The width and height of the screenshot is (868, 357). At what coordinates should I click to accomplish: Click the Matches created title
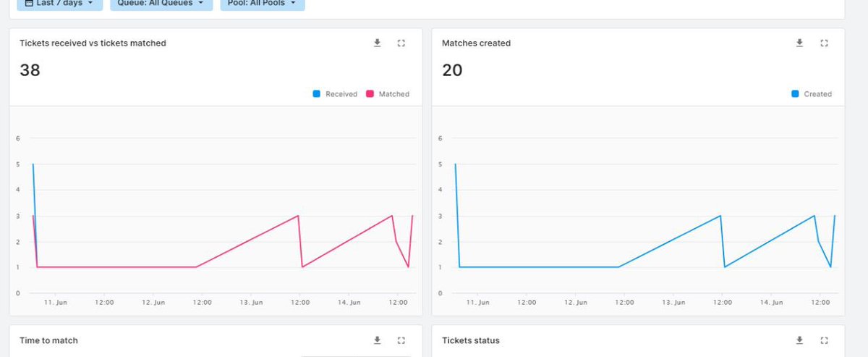476,43
